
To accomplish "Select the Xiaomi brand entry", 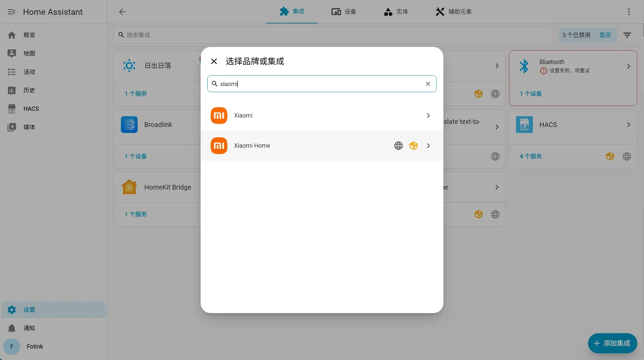I will pyautogui.click(x=322, y=116).
